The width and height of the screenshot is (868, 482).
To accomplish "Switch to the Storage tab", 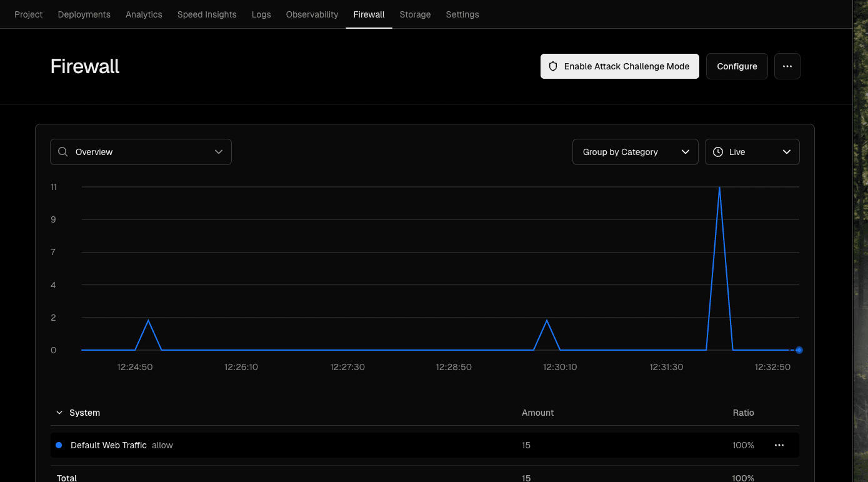I will (415, 14).
